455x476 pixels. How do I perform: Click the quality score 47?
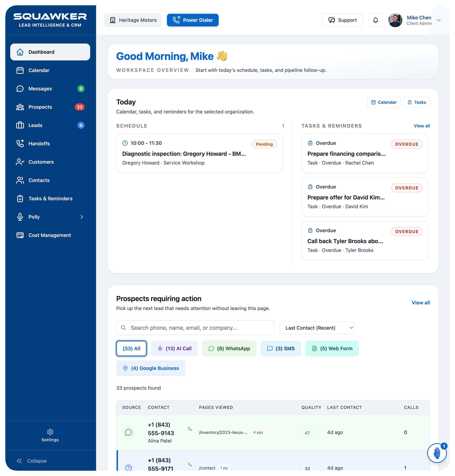[x=307, y=433]
